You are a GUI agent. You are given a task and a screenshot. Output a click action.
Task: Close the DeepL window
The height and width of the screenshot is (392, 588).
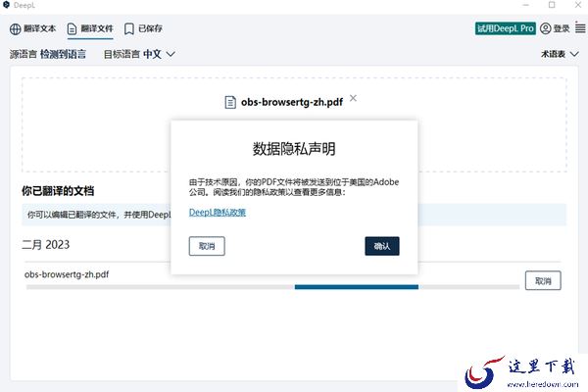coord(578,5)
